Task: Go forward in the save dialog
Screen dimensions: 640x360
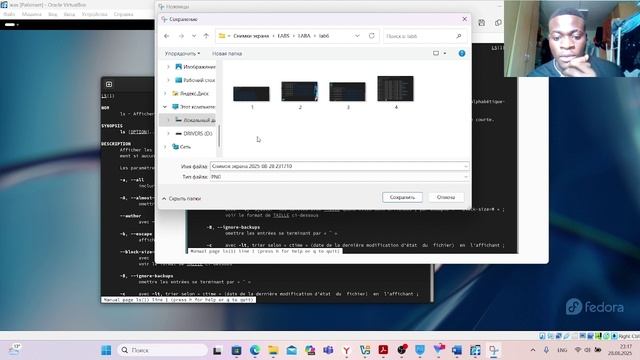Action: coord(181,36)
